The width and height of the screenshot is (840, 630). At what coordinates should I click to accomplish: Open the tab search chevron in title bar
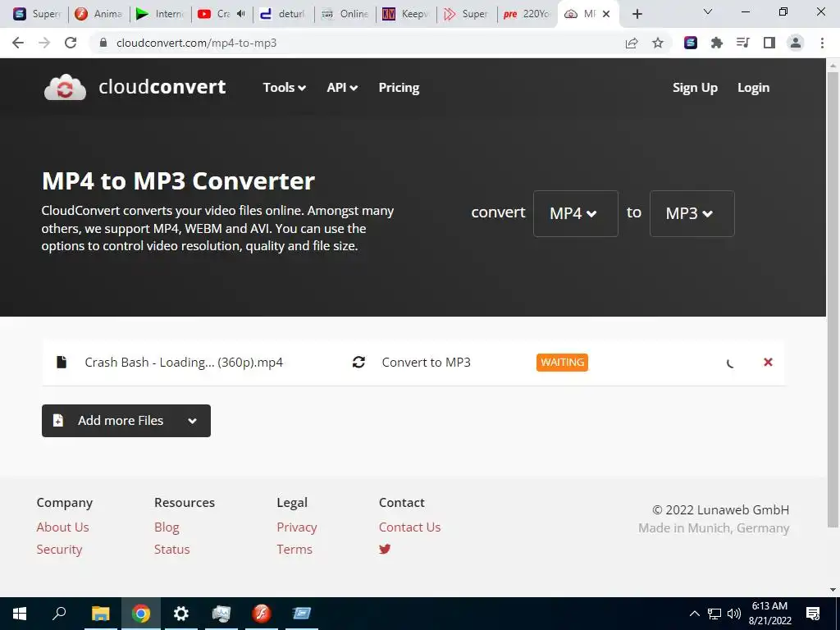click(708, 11)
